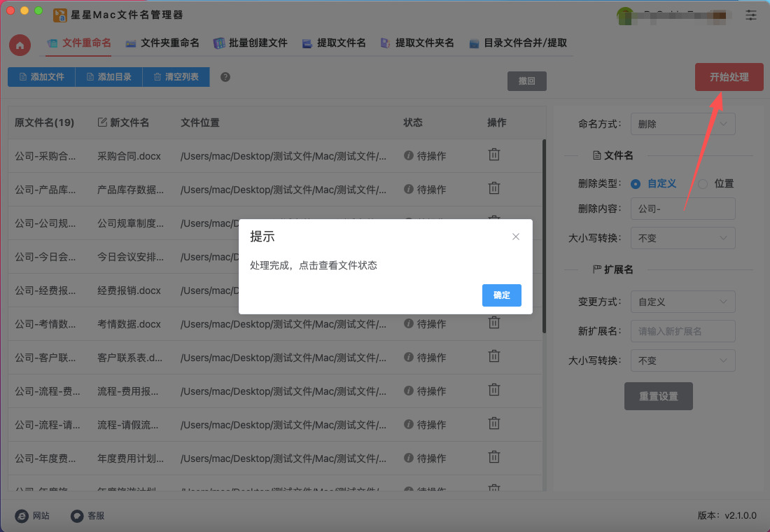Click the 撤回 button
Viewport: 770px width, 532px height.
(526, 81)
